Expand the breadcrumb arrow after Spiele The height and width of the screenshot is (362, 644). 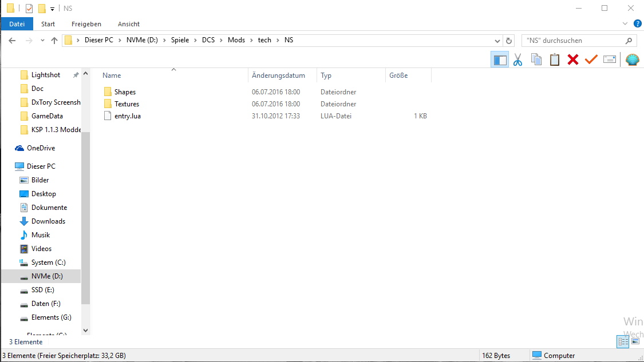coord(196,40)
